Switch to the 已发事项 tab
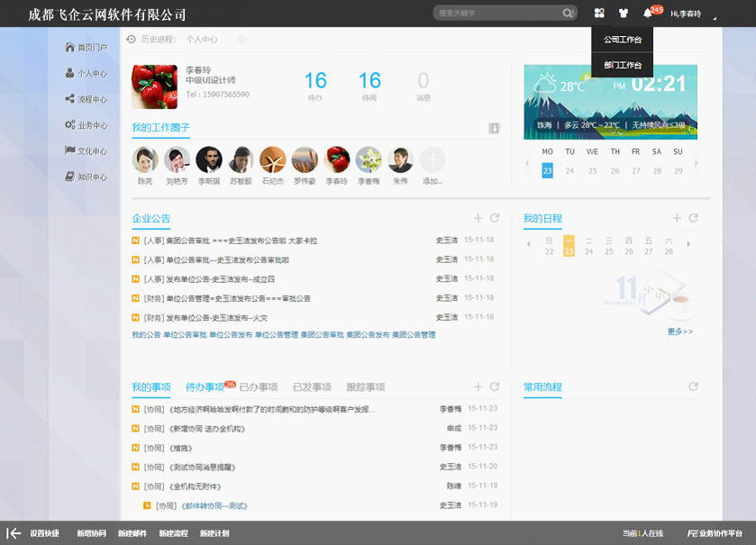The height and width of the screenshot is (545, 756). 312,387
